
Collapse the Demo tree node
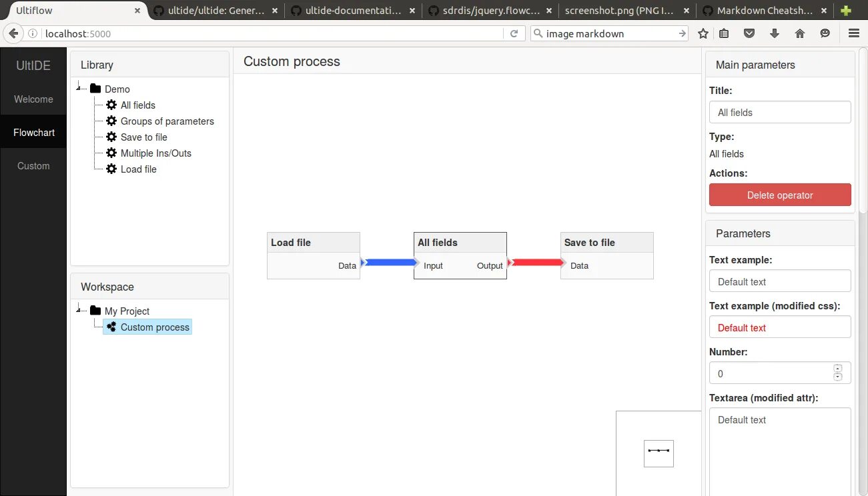(79, 87)
